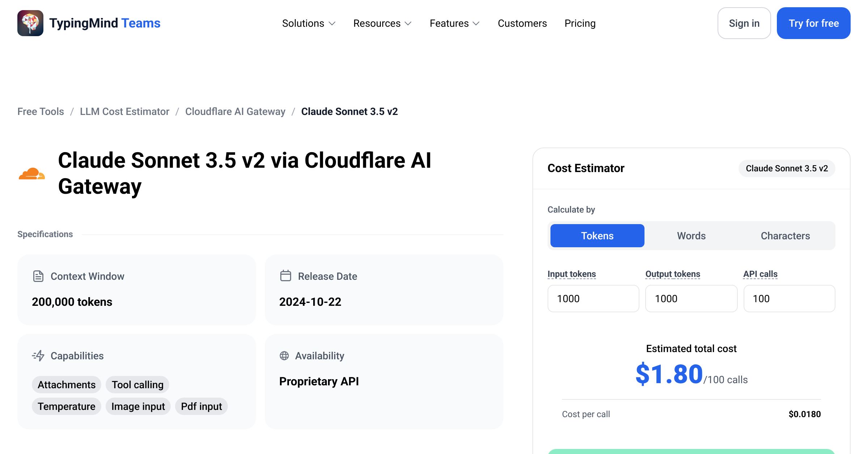
Task: Expand the Resources menu
Action: pos(382,23)
